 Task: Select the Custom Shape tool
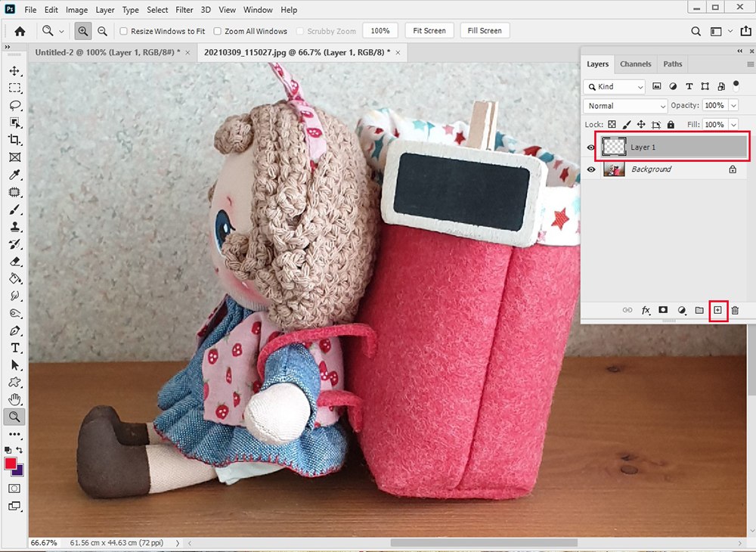pyautogui.click(x=14, y=383)
